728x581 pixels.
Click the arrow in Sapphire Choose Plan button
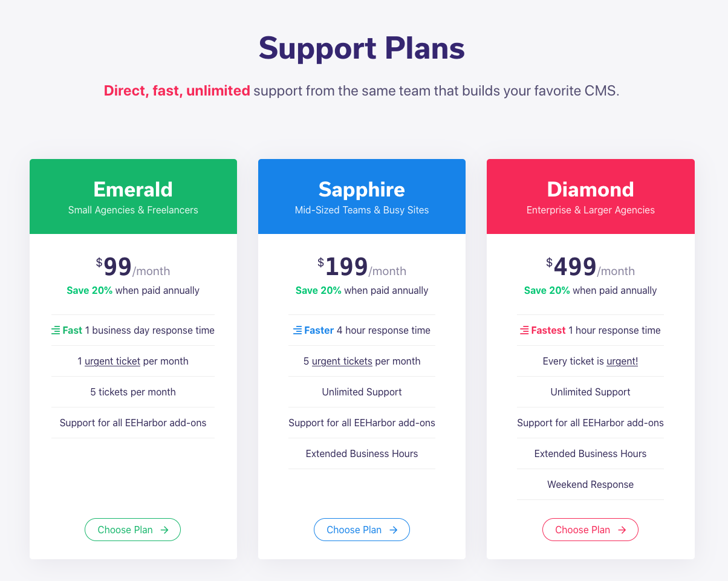click(394, 530)
